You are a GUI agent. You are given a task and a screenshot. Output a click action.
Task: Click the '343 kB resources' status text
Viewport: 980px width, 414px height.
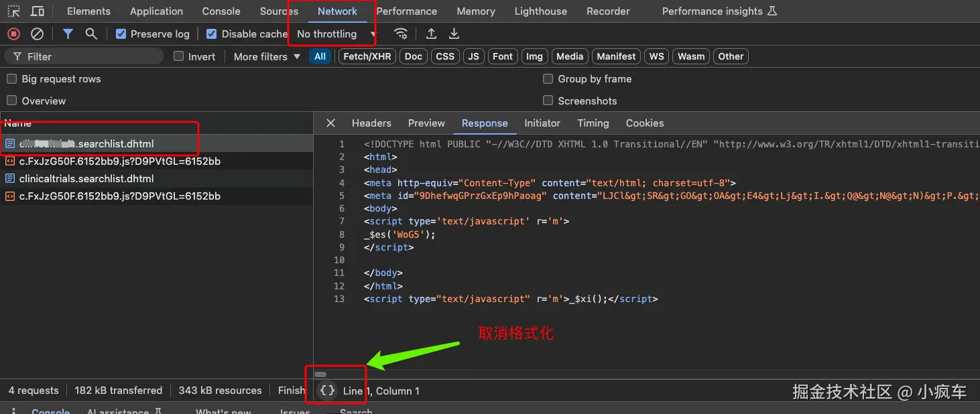[x=220, y=391]
